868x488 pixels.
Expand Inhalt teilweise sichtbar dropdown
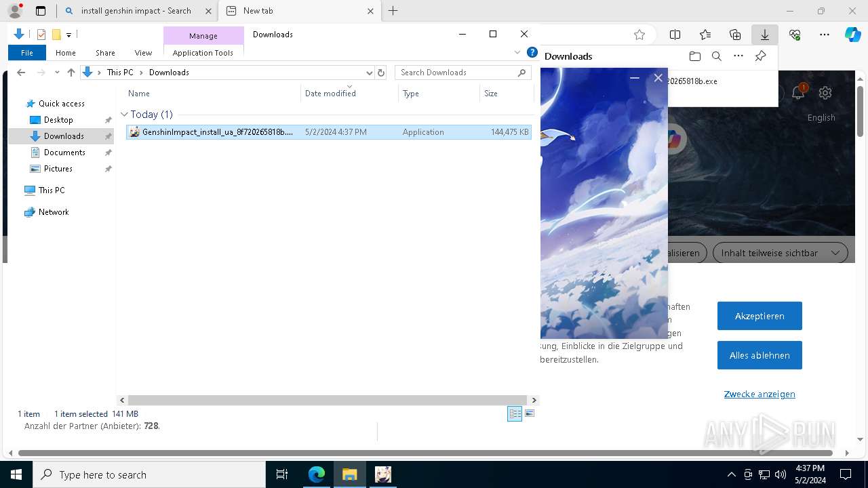click(x=780, y=253)
